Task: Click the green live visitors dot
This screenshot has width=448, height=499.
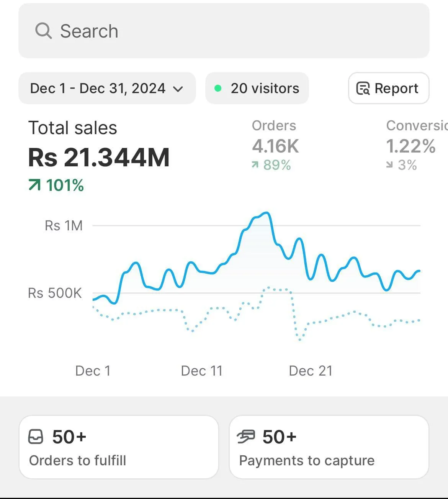Action: (218, 89)
